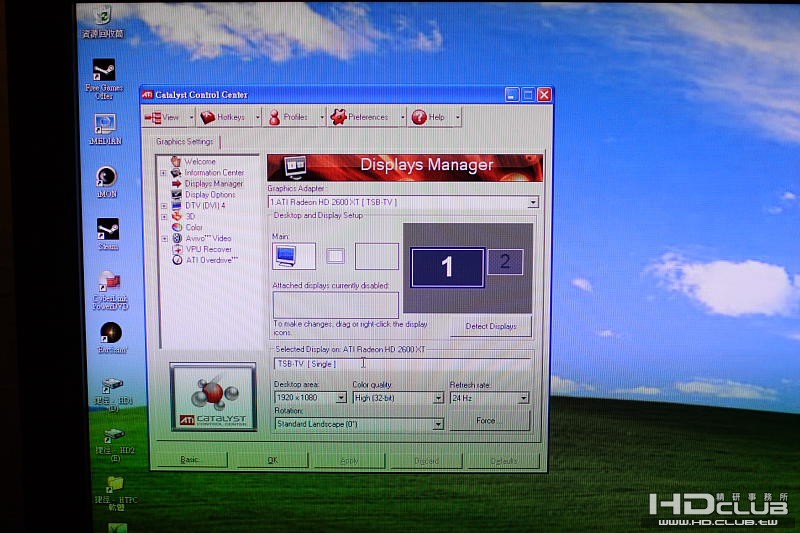The height and width of the screenshot is (533, 800).
Task: Open the Hotkeys toolbar menu
Action: coord(222,117)
